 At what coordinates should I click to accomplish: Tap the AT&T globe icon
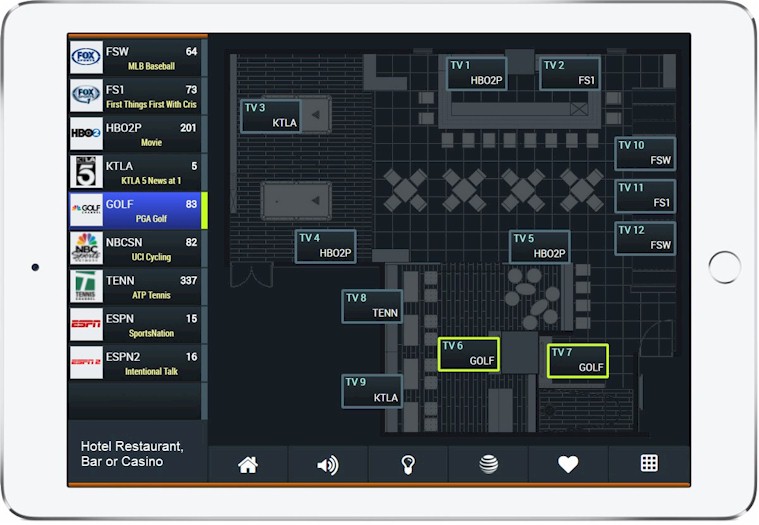pyautogui.click(x=488, y=465)
